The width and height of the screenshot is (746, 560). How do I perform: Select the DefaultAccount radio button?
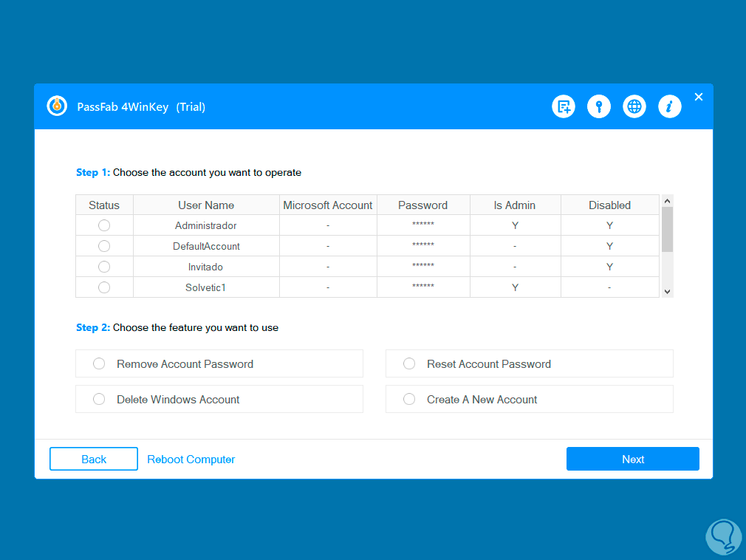click(104, 246)
